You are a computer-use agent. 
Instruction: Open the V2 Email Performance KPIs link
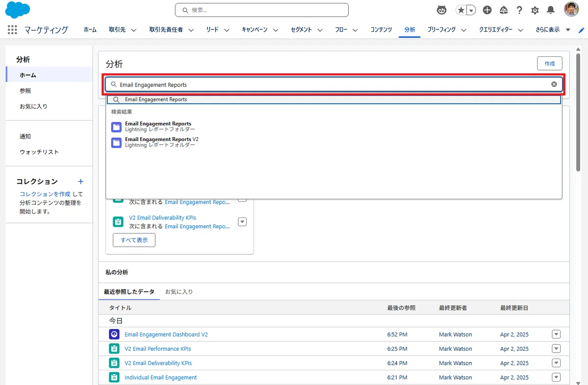click(x=158, y=349)
